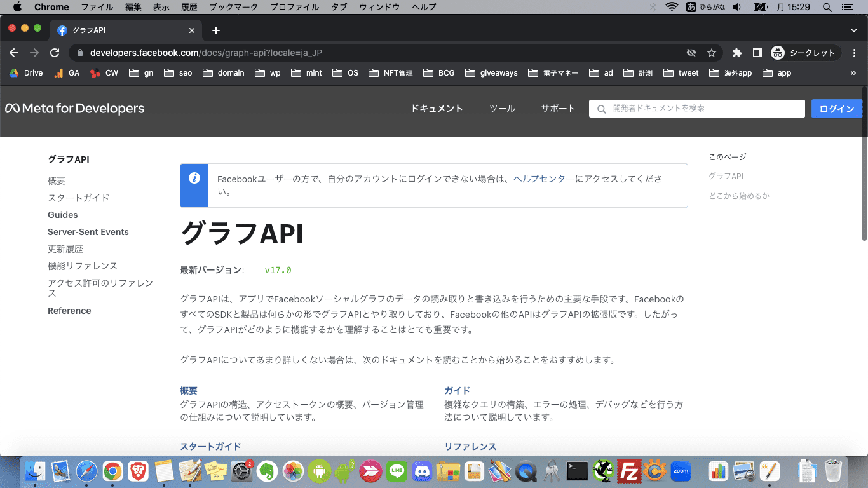Viewport: 868px width, 488px height.
Task: Go back using the browser back arrow
Action: (x=14, y=53)
